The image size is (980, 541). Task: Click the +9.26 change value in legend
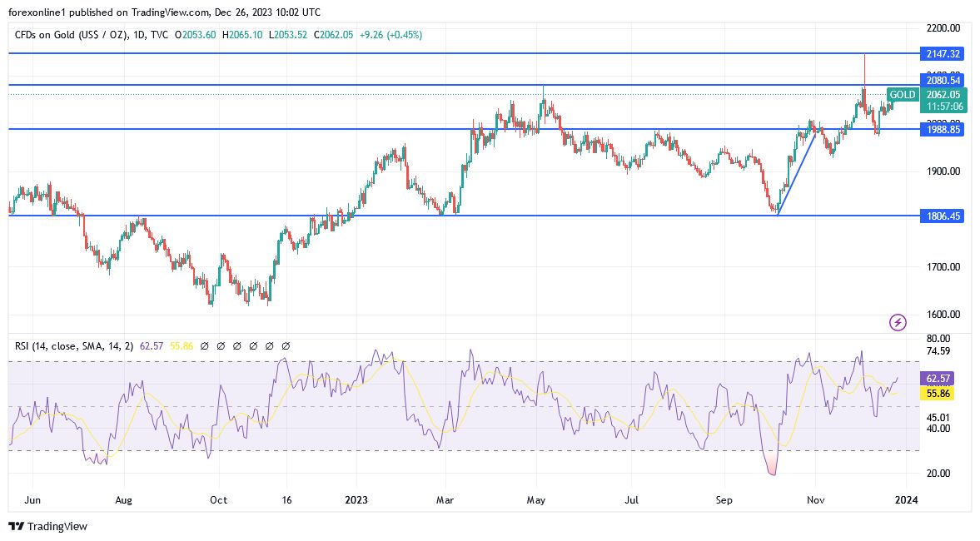click(x=371, y=35)
